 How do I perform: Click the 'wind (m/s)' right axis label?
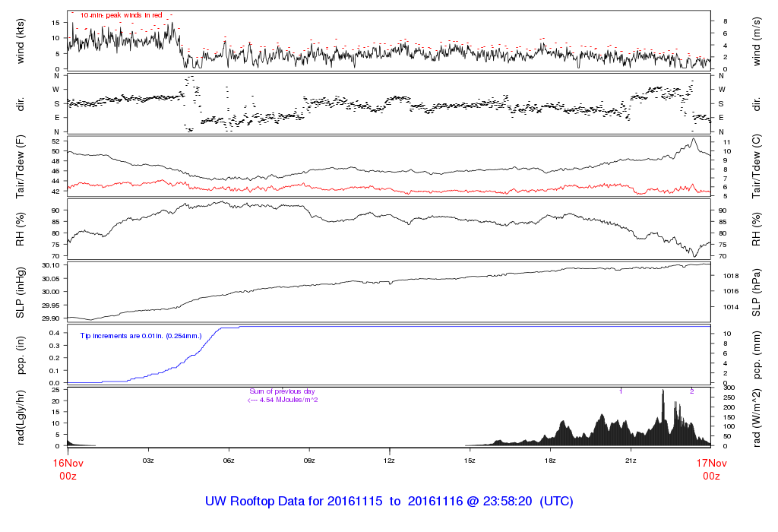click(x=757, y=41)
